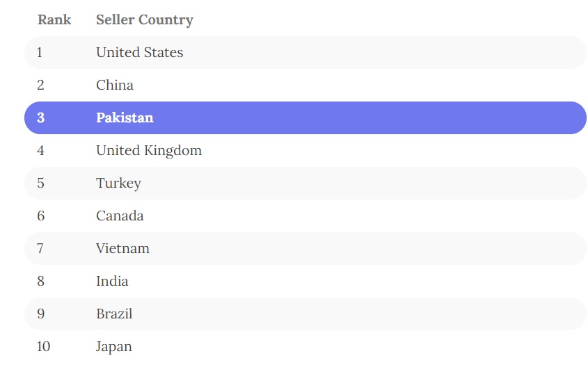The image size is (588, 365).
Task: Select the Turkey country name
Action: point(118,183)
